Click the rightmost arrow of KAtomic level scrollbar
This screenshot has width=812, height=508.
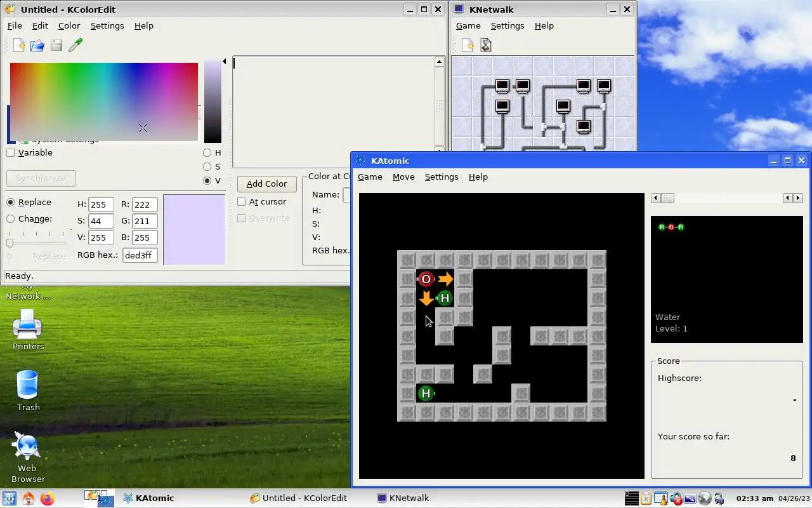(798, 198)
